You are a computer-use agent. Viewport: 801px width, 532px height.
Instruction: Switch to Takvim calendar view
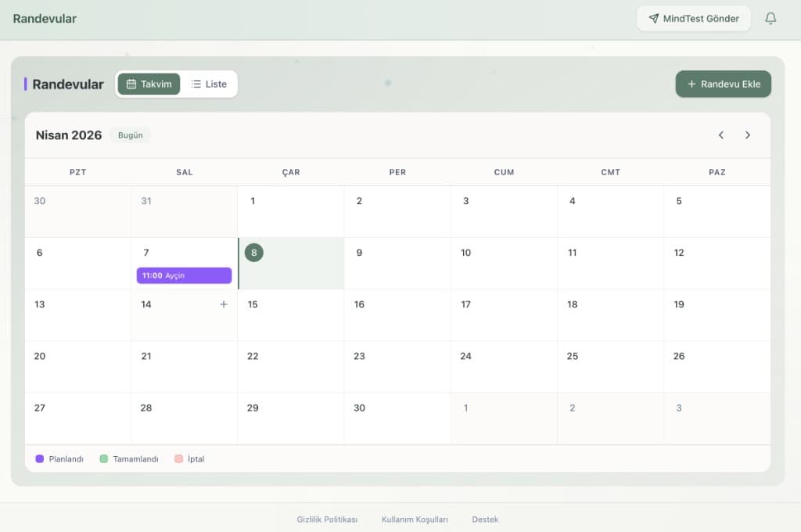149,84
